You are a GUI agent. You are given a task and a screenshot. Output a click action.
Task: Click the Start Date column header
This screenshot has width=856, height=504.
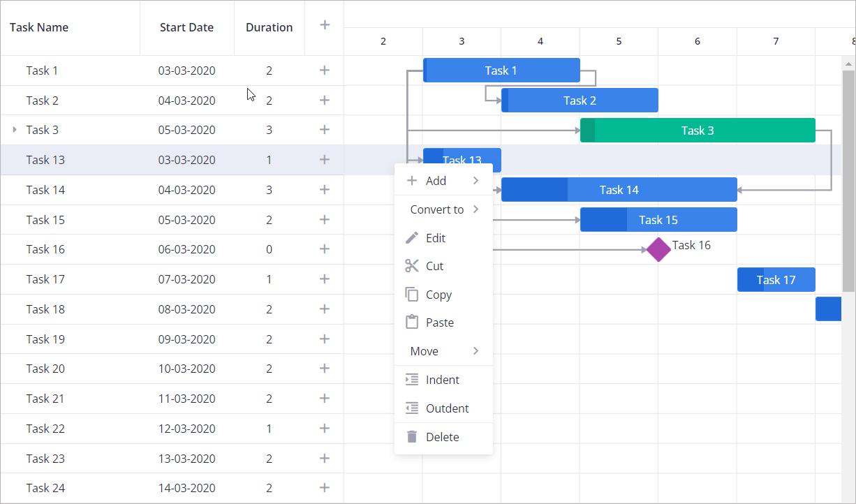[x=186, y=27]
